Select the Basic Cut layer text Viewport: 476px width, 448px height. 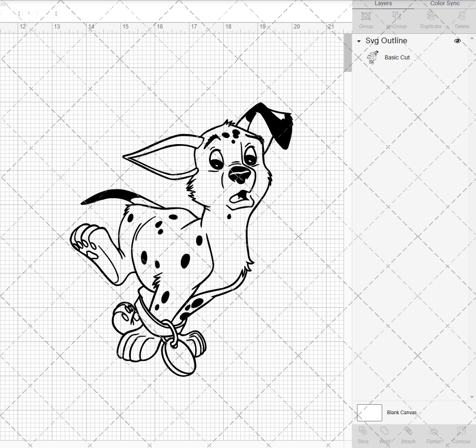pos(397,58)
